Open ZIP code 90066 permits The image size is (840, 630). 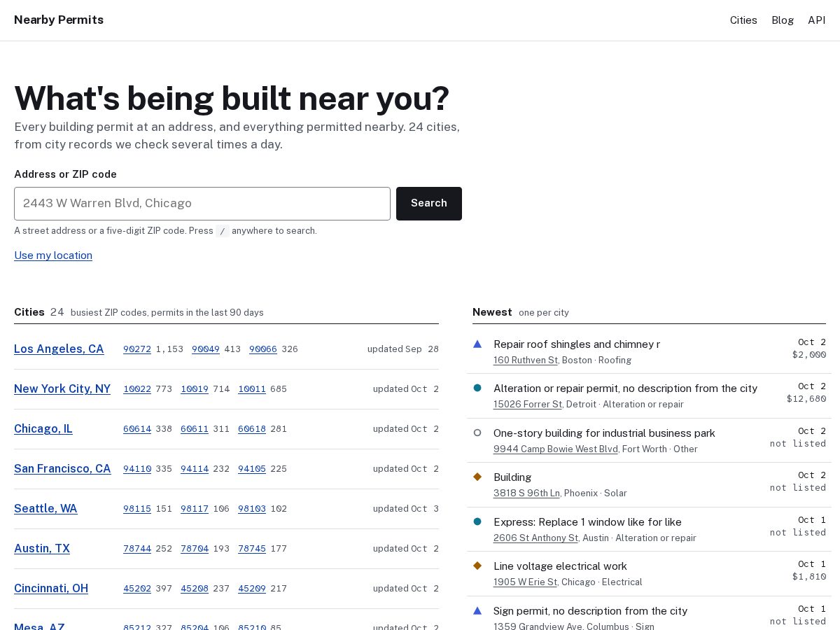click(263, 349)
